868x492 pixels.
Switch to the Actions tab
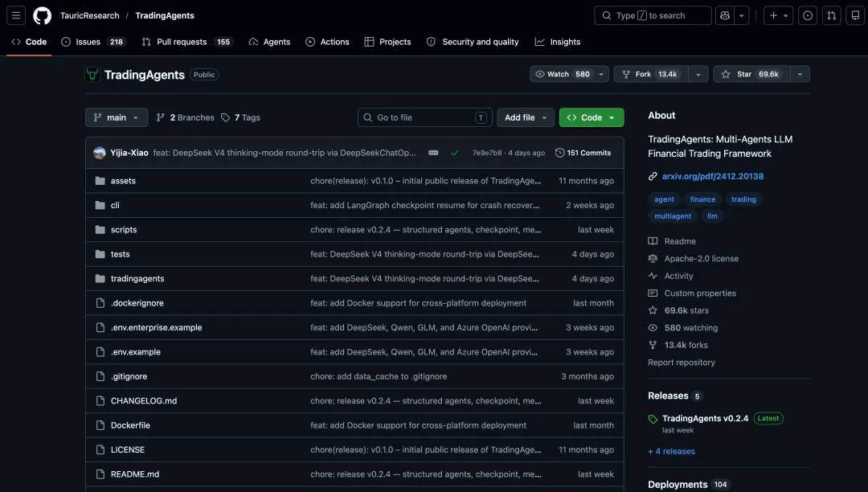(x=327, y=42)
